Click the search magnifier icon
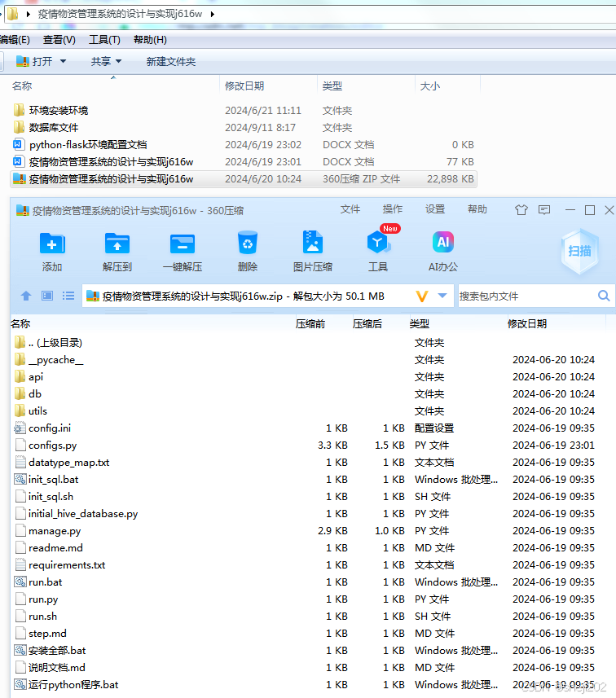This screenshot has width=616, height=698. [604, 296]
